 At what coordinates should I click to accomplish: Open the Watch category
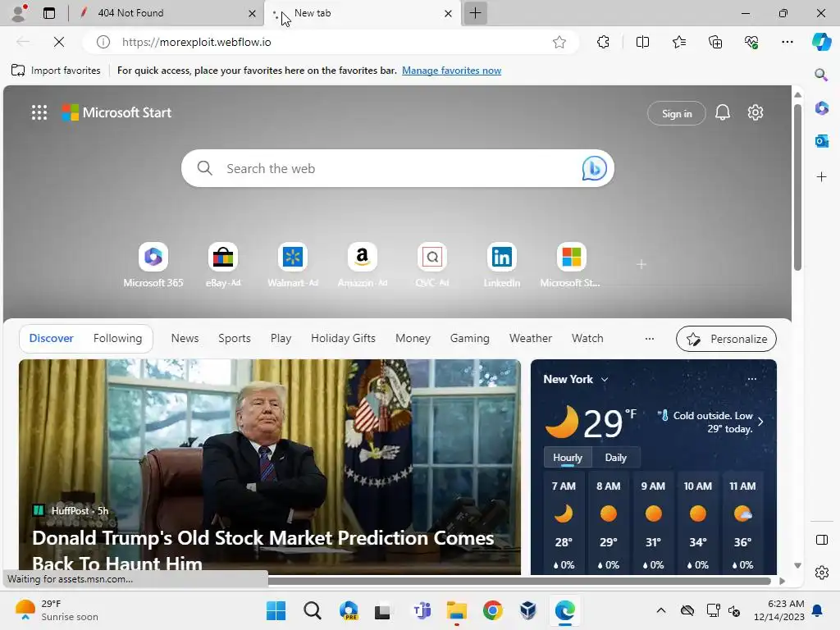[587, 338]
